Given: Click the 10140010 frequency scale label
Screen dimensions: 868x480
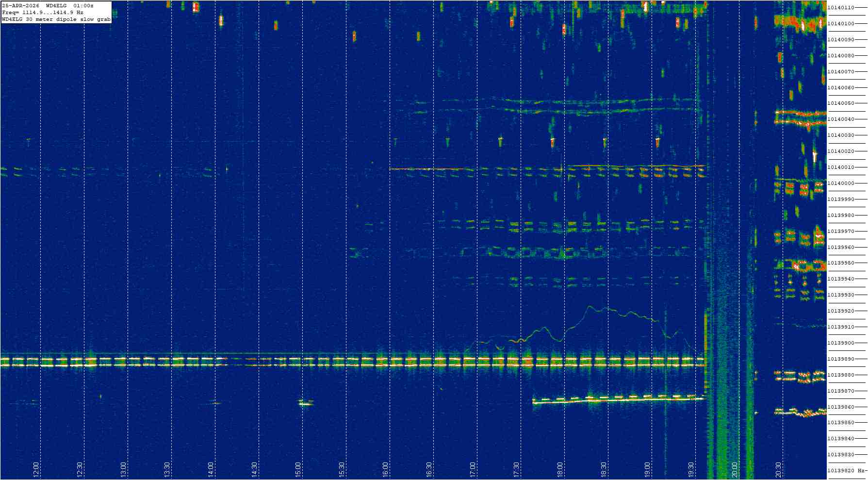Looking at the screenshot, I should coord(841,167).
